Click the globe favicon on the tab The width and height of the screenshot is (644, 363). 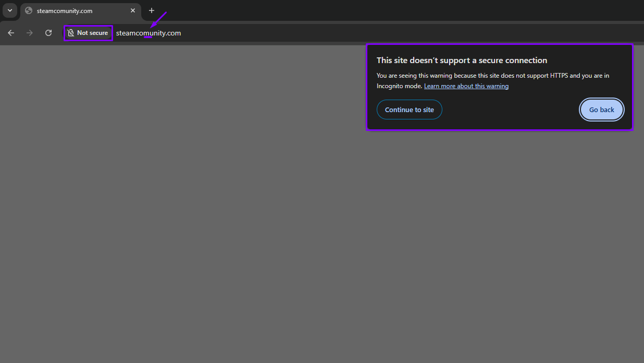tap(29, 10)
